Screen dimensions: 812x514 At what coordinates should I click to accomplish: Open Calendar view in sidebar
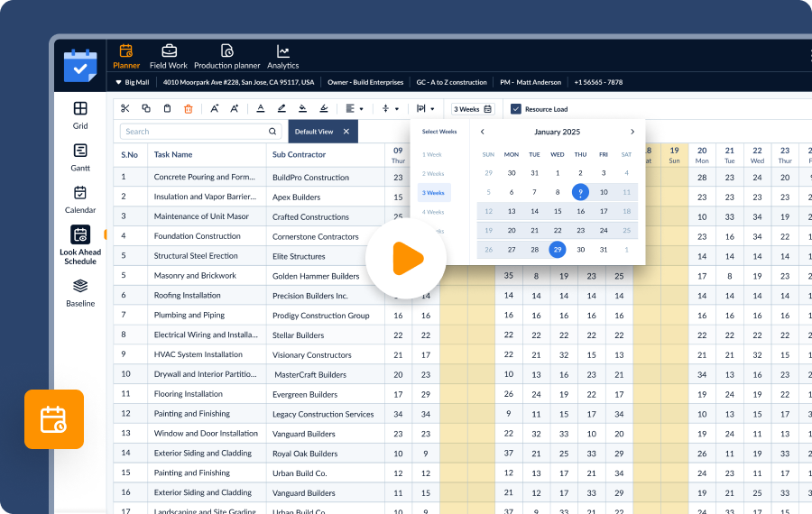(x=80, y=200)
